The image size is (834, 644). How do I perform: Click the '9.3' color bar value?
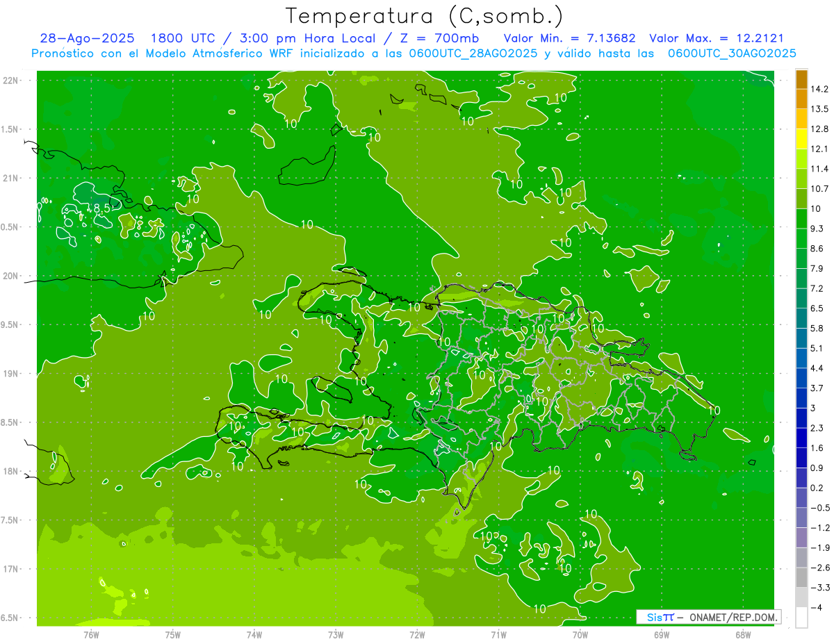[x=818, y=229]
